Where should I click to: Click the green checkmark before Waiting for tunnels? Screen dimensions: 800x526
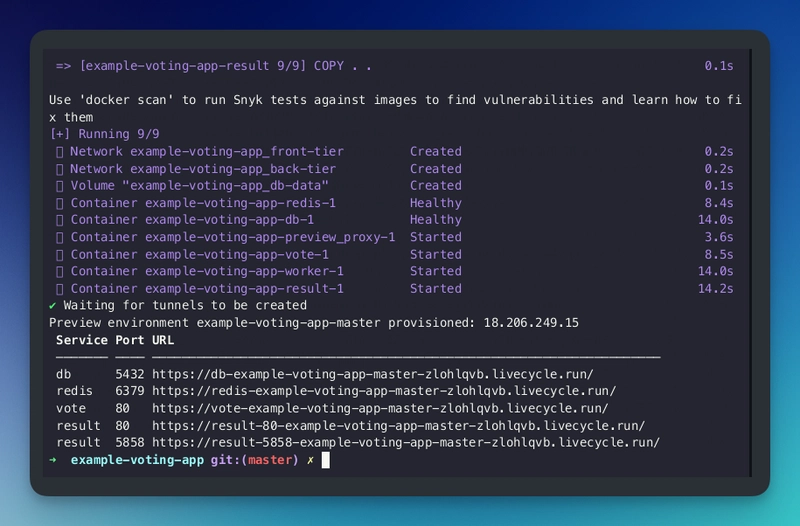coord(53,305)
